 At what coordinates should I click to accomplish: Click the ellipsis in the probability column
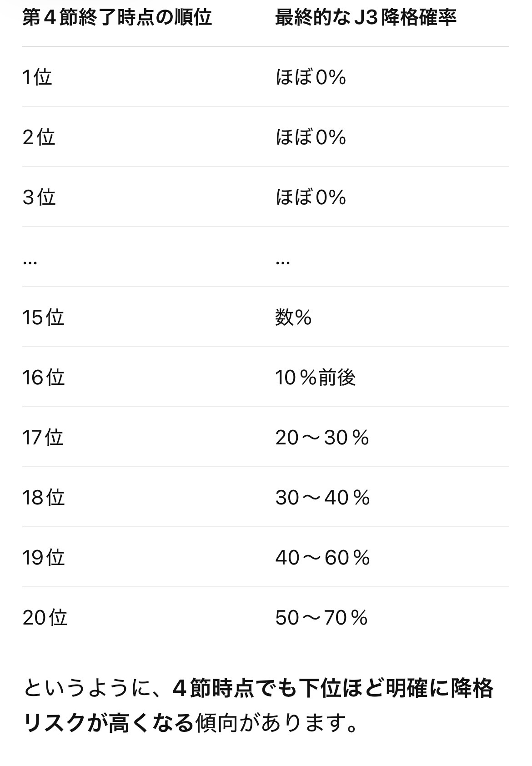click(282, 262)
